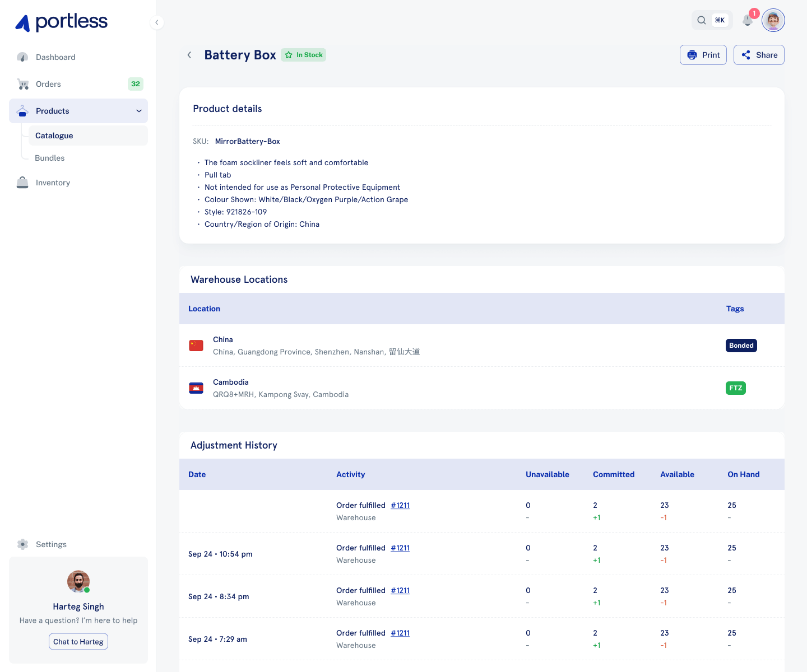The width and height of the screenshot is (807, 672).
Task: Select the Cambodia warehouse location name
Action: [x=231, y=382]
